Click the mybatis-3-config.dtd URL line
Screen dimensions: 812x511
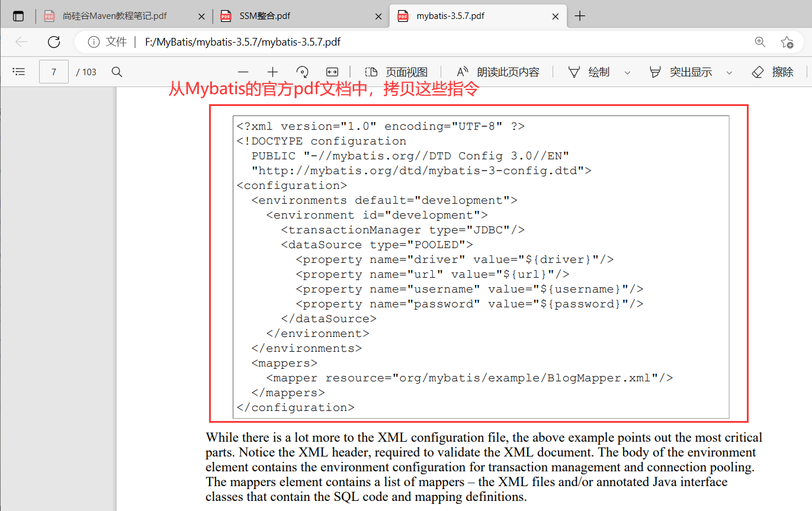coord(422,171)
